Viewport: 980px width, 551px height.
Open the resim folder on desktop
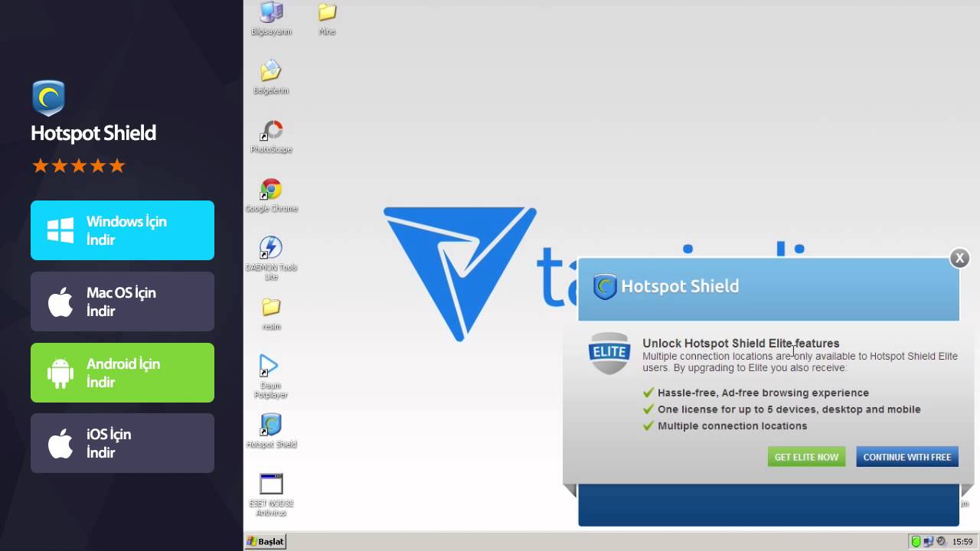coord(271,314)
